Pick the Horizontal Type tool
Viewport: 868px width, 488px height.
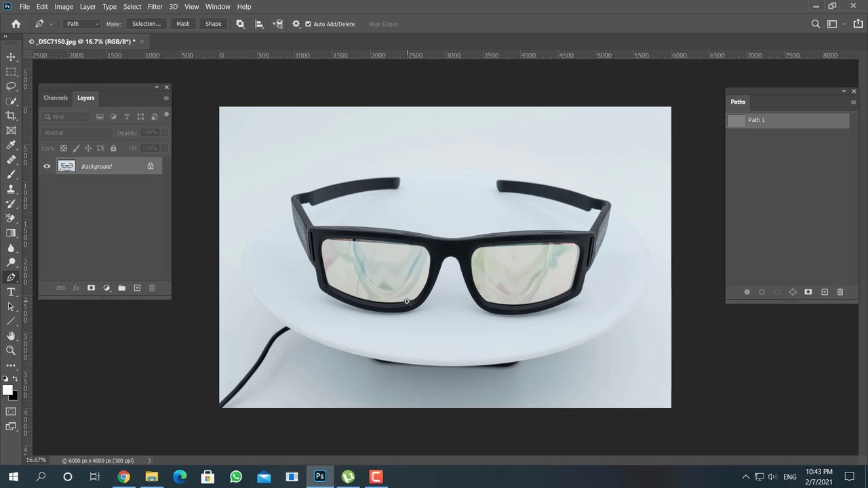11,292
